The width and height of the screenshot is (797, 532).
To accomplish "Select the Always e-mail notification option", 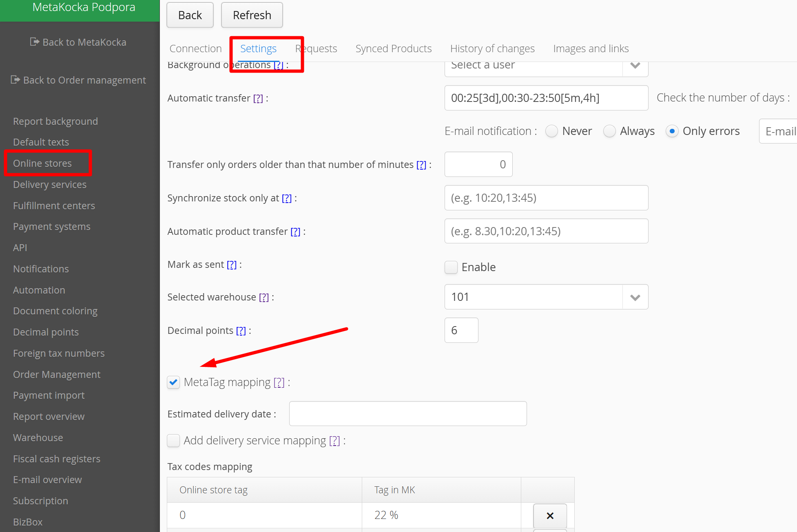I will pos(609,131).
